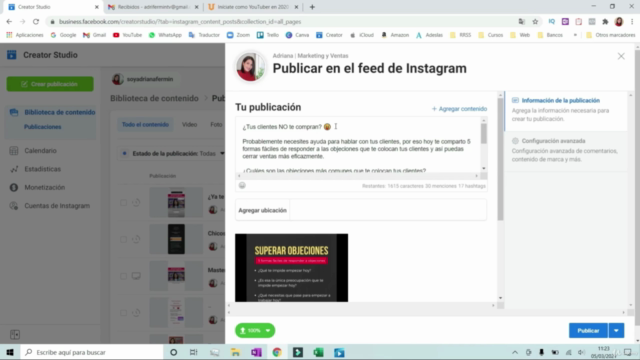The height and width of the screenshot is (360, 640).
Task: Click the Superar Objeciones image preview
Action: point(291,268)
